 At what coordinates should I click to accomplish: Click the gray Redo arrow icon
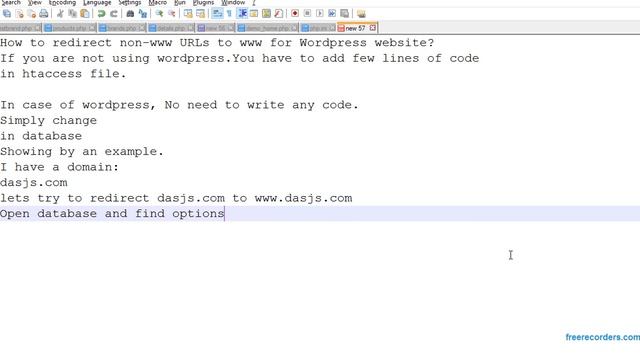point(114,14)
